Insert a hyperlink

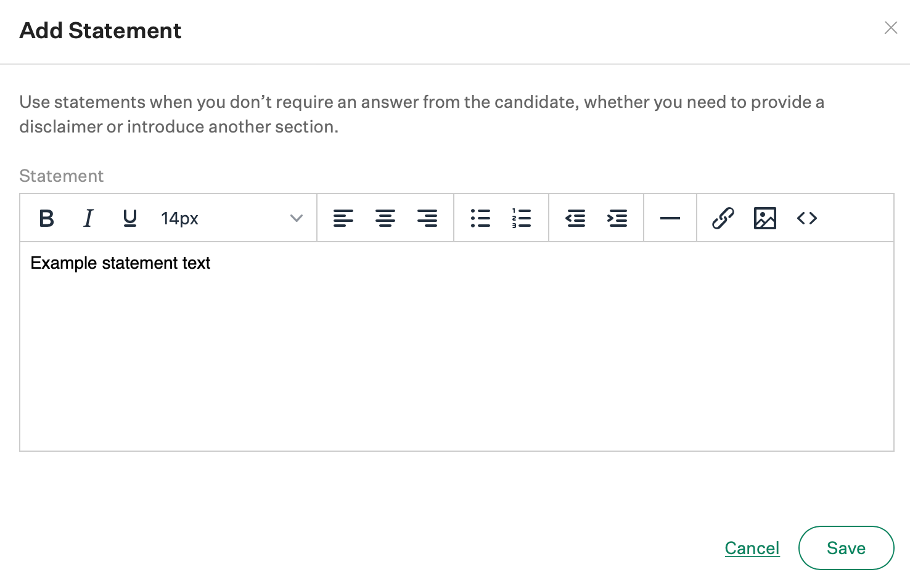[x=723, y=218]
